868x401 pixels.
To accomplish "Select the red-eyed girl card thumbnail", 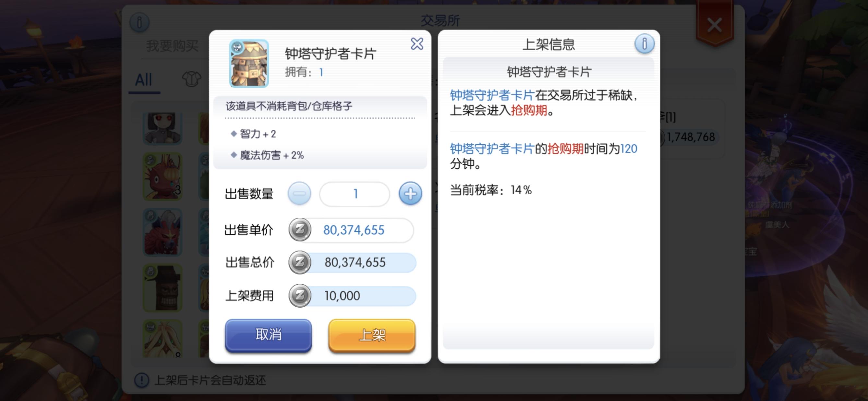I will 163,128.
